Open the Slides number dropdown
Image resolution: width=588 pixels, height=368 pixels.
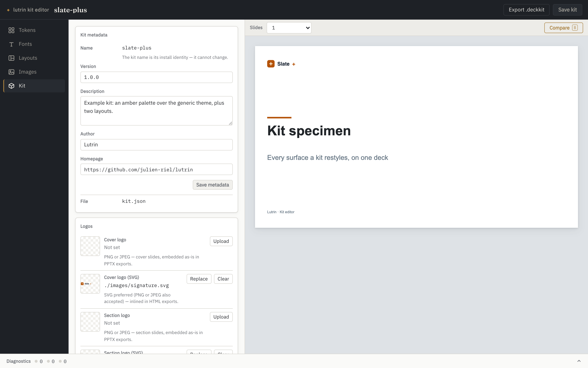(x=289, y=28)
